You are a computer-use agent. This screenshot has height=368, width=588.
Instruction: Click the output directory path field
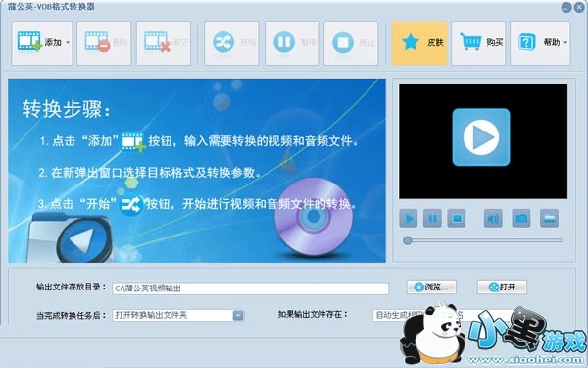tap(250, 289)
